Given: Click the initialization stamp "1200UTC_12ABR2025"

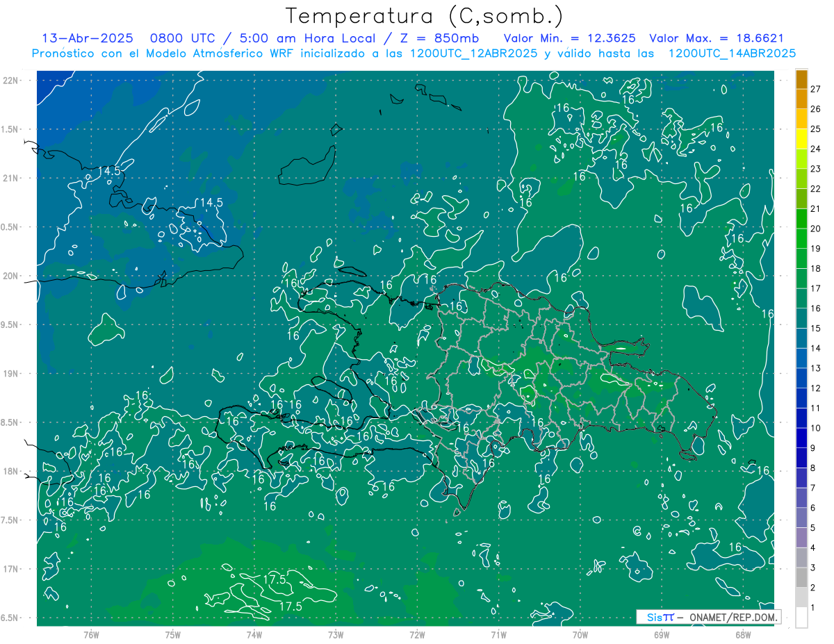Looking at the screenshot, I should pyautogui.click(x=473, y=53).
